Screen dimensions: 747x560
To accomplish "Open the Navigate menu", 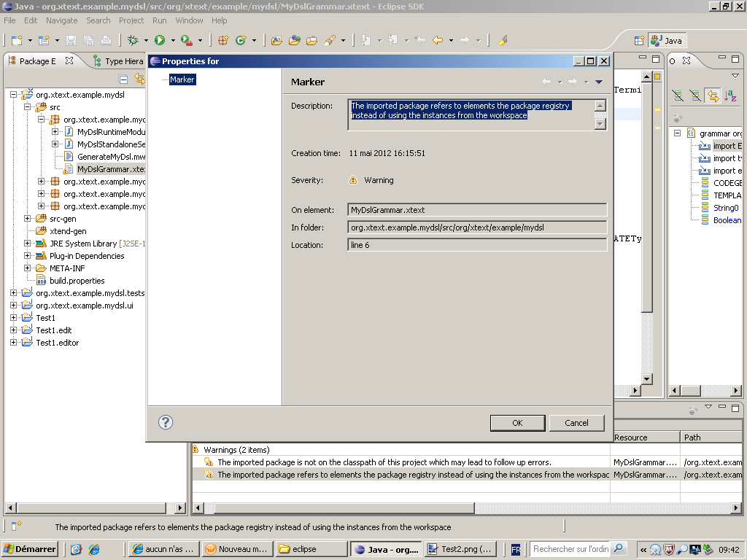I will click(61, 20).
